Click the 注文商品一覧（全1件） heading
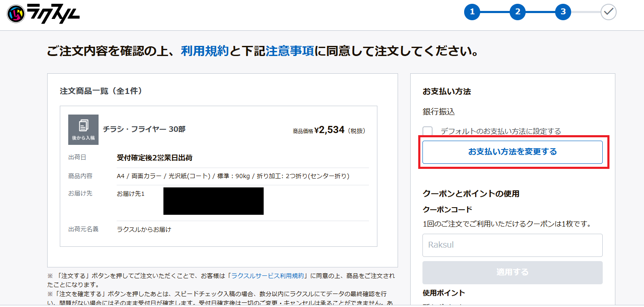 click(x=101, y=91)
